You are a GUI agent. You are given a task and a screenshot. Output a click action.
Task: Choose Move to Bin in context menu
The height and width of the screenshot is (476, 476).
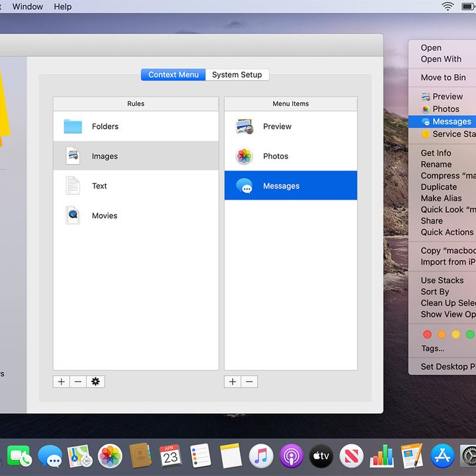(x=442, y=78)
